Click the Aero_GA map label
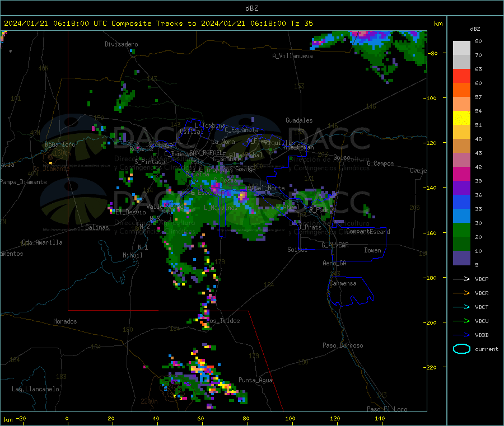Image resolution: width=504 pixels, height=426 pixels. [335, 263]
